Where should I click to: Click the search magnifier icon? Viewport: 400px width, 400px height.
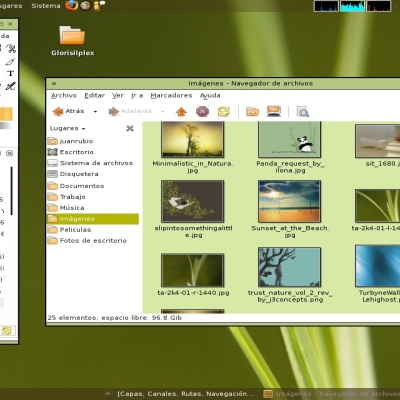[x=303, y=112]
